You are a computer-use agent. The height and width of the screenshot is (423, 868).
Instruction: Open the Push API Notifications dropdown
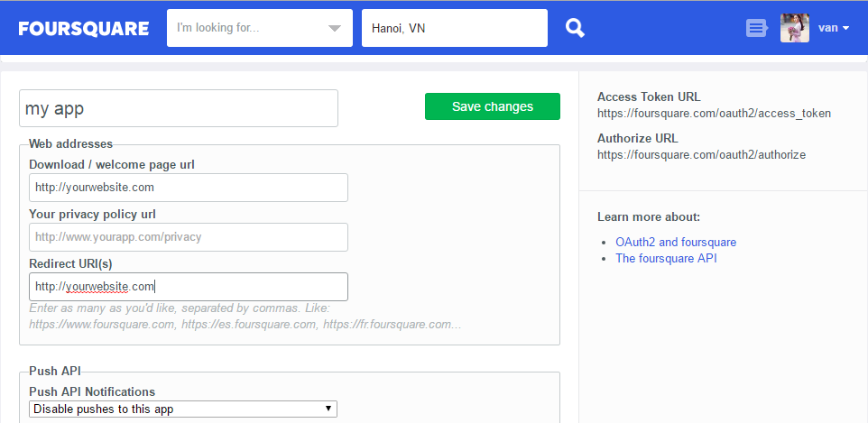click(182, 409)
